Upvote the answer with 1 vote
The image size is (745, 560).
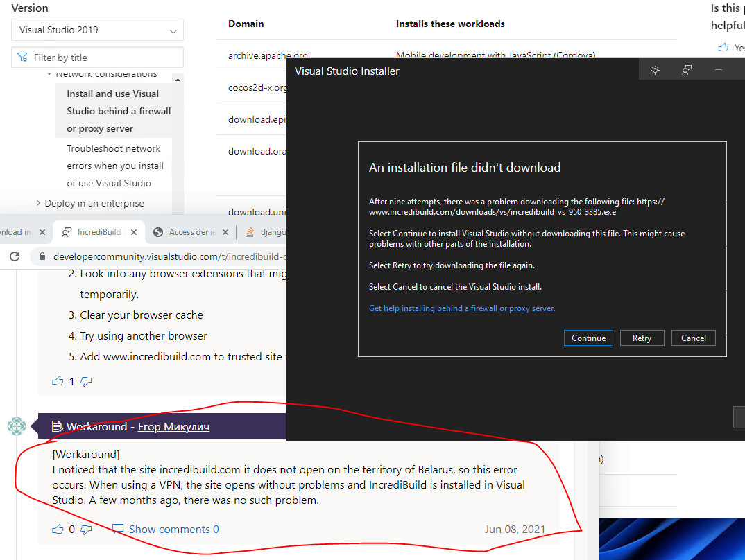(x=58, y=381)
